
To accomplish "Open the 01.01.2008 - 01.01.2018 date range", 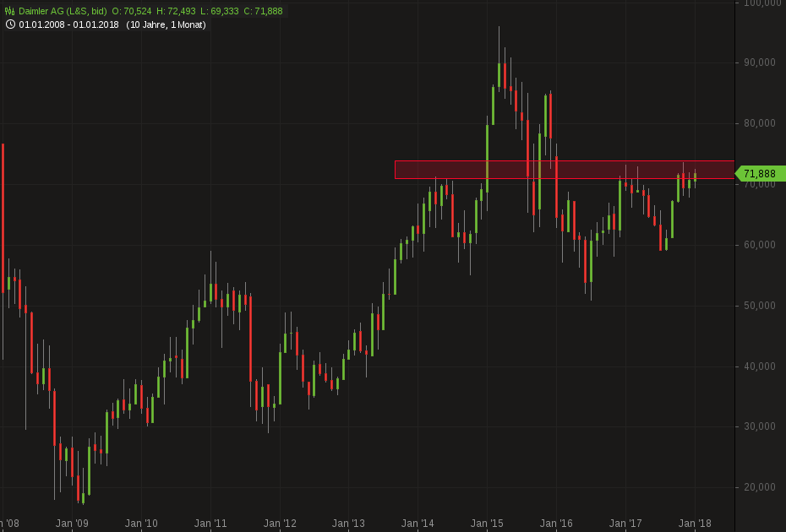I will click(x=69, y=24).
